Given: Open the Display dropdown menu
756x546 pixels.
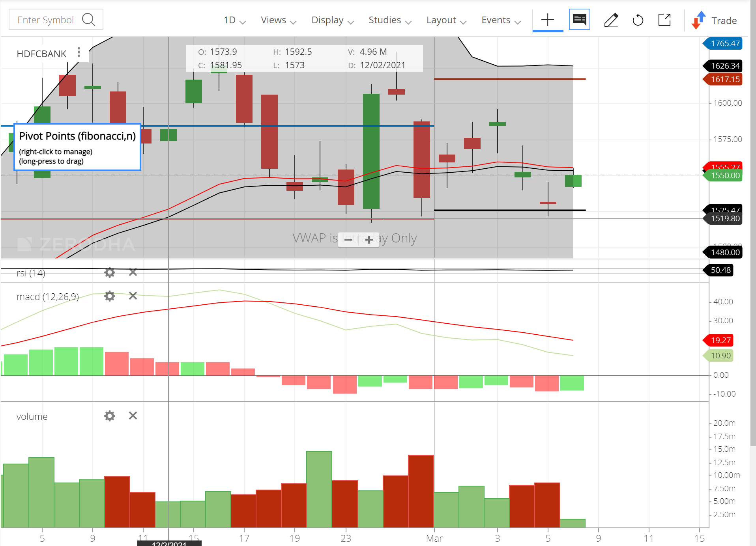Looking at the screenshot, I should pyautogui.click(x=332, y=20).
